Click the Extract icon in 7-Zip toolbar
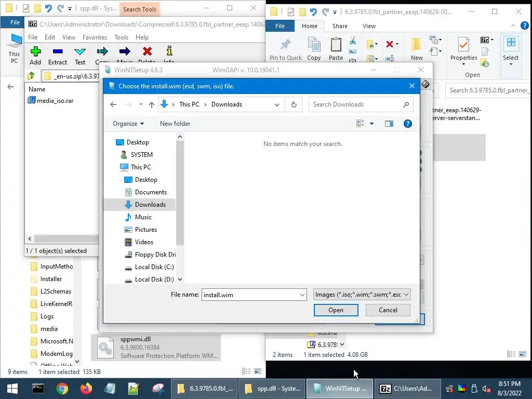The width and height of the screenshot is (532, 399). (x=58, y=51)
